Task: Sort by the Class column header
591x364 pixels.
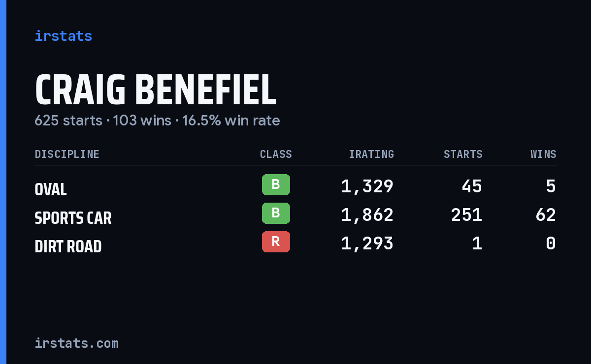Action: coord(276,154)
